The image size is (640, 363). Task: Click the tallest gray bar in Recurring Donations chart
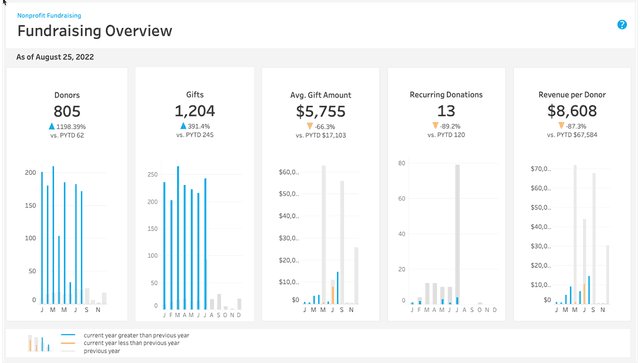coord(458,234)
